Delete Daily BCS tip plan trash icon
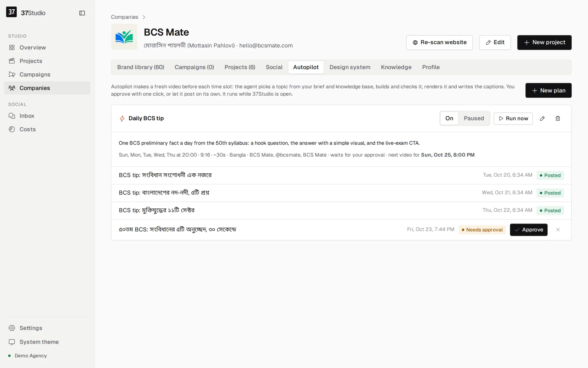This screenshot has width=588, height=368. tap(558, 118)
